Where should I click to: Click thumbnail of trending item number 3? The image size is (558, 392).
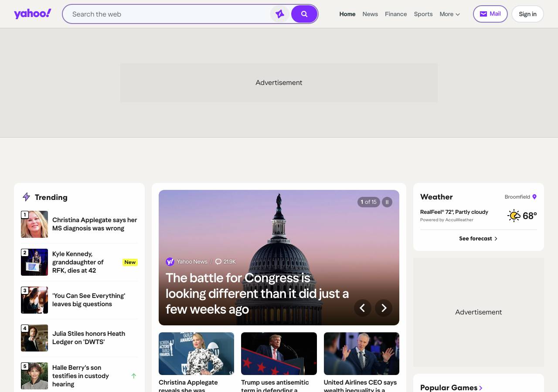[34, 300]
